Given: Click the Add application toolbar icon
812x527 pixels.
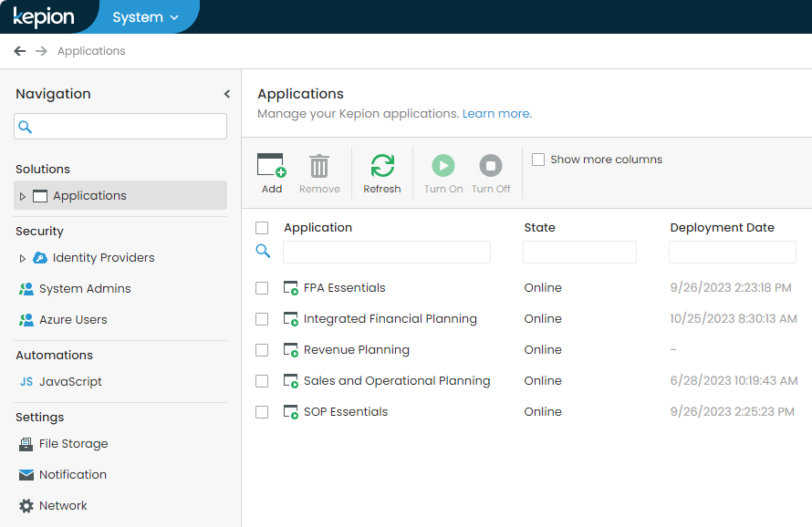Looking at the screenshot, I should point(272,166).
